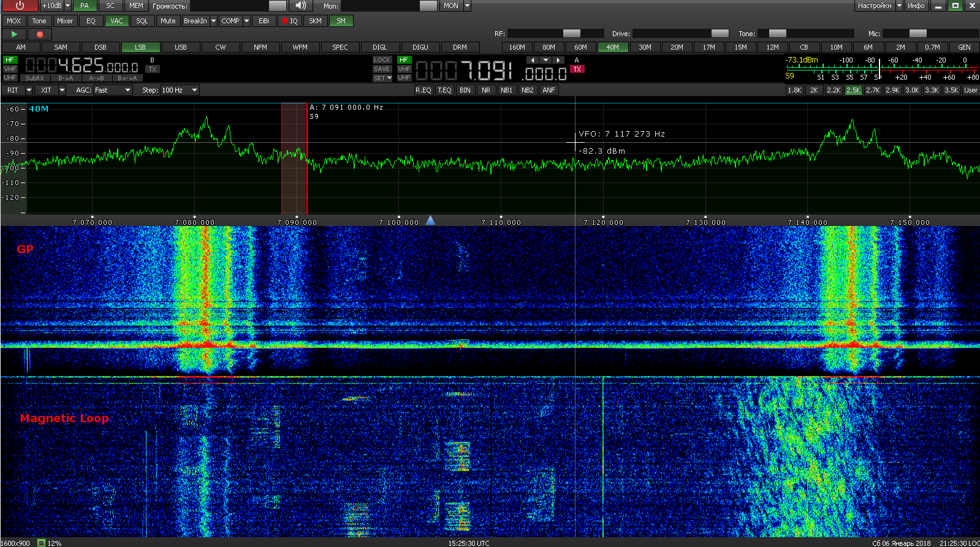Select the USB mode
The width and height of the screenshot is (980, 547).
tap(180, 47)
